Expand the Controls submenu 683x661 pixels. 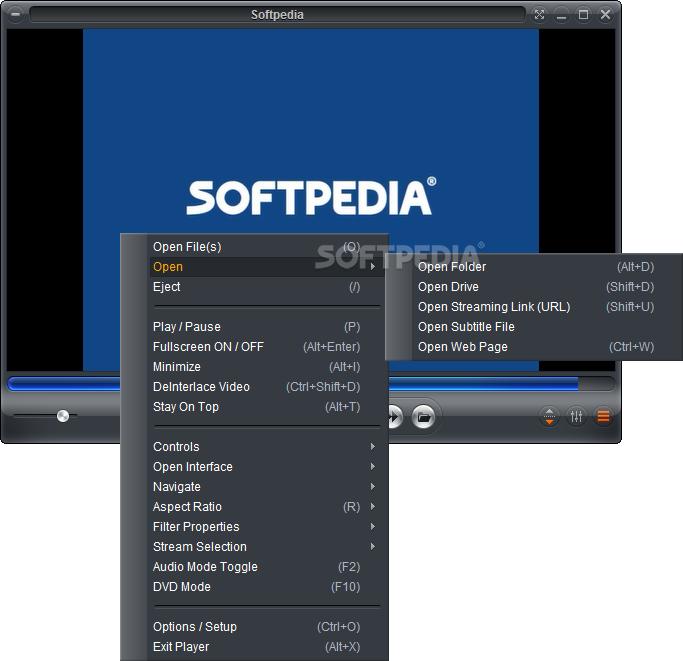(x=267, y=447)
